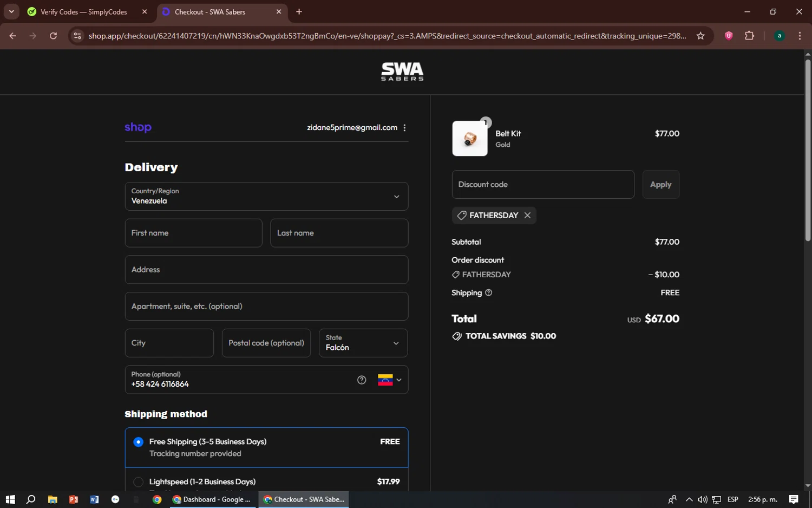812x508 pixels.
Task: Click the page vertical scrollbar
Action: pos(808,151)
